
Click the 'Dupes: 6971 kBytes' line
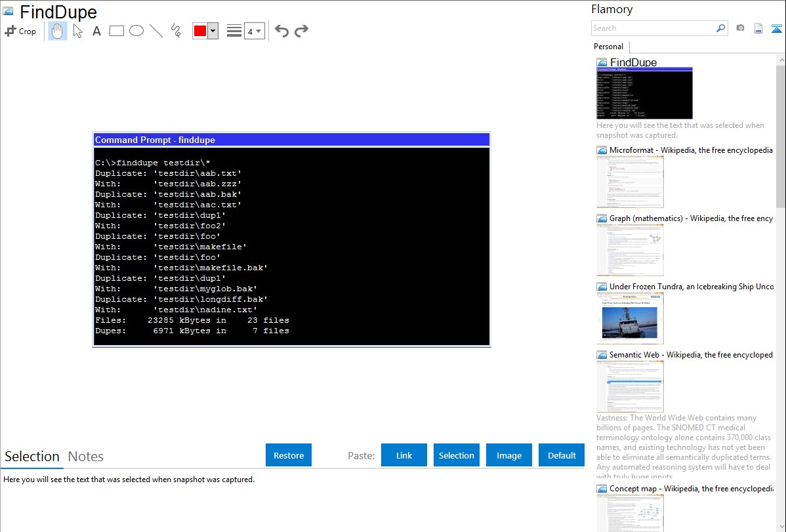click(x=192, y=331)
